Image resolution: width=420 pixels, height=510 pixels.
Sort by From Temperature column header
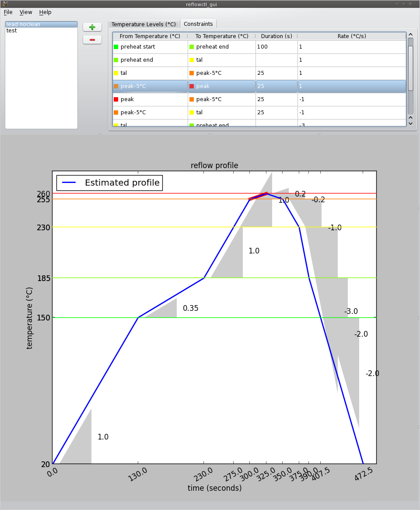[150, 36]
